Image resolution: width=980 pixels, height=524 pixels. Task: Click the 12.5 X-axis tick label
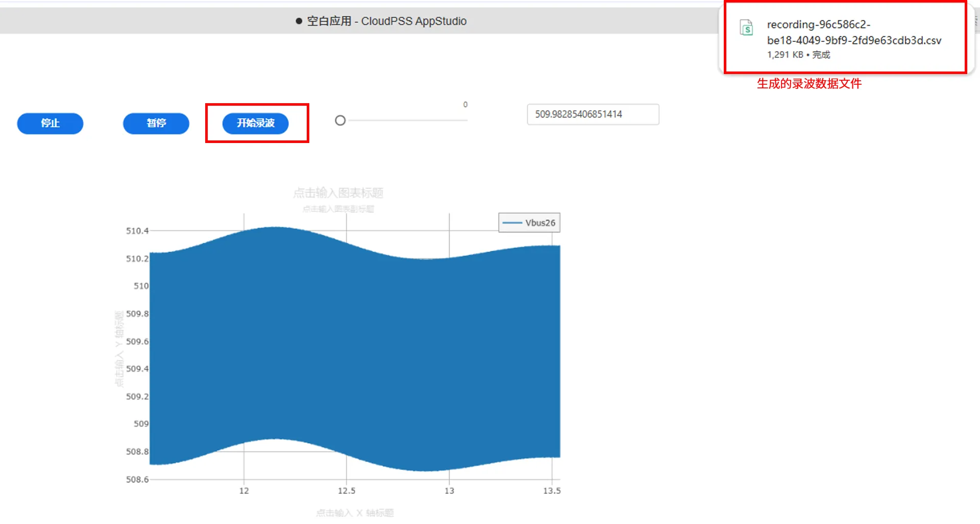347,491
